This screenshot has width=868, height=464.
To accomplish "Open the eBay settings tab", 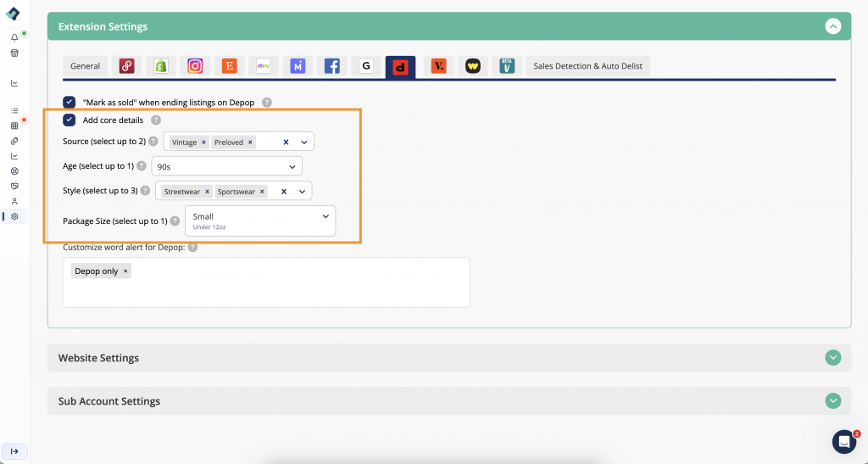I will (x=264, y=66).
